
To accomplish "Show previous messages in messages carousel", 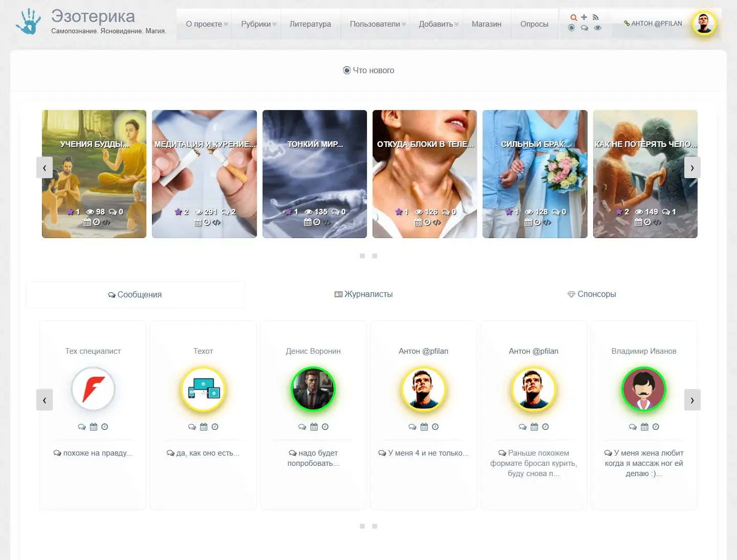I will [45, 400].
